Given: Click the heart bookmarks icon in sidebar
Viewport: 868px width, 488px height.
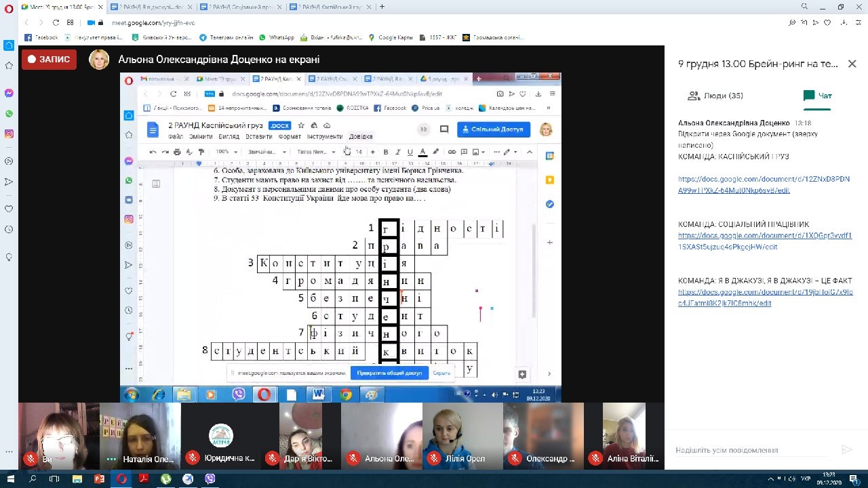Looking at the screenshot, I should click(9, 209).
